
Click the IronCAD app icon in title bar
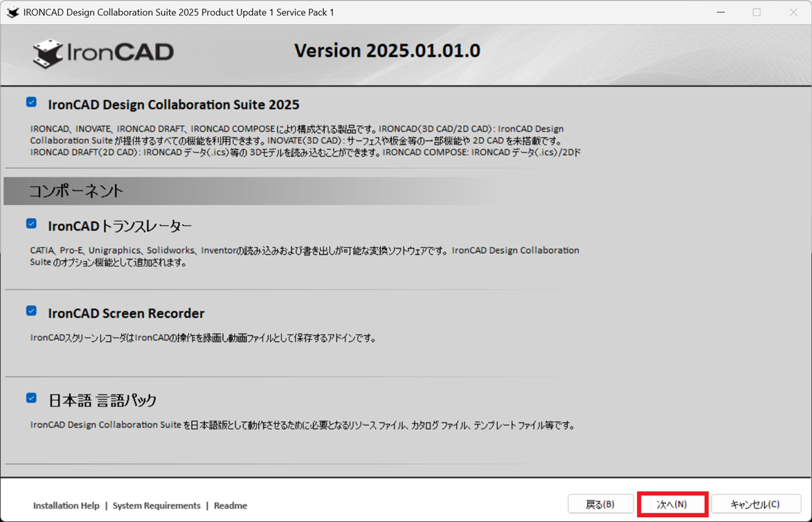(12, 12)
